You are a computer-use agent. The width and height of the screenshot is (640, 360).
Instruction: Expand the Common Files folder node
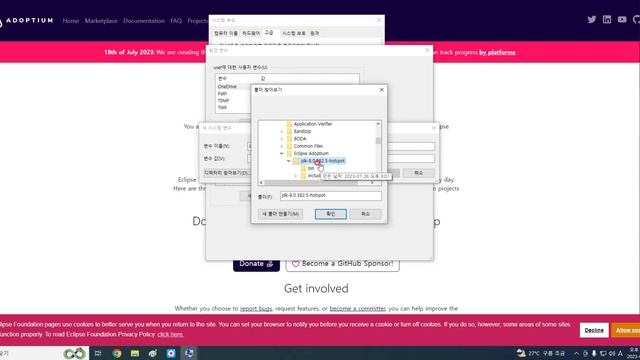[282, 146]
